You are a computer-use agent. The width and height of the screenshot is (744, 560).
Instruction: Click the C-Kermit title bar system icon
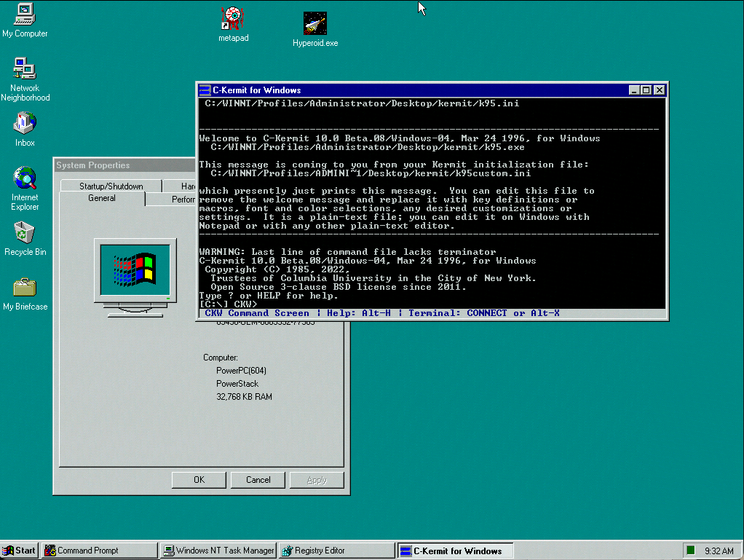click(205, 90)
